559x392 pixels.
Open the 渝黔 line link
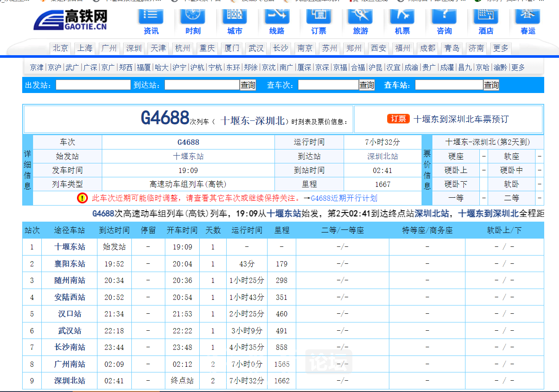(x=500, y=67)
